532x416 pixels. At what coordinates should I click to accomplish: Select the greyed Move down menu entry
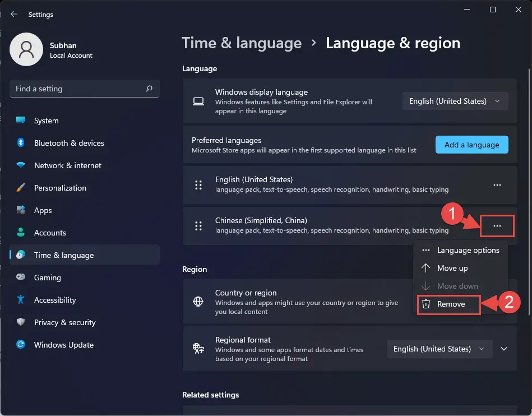point(460,286)
